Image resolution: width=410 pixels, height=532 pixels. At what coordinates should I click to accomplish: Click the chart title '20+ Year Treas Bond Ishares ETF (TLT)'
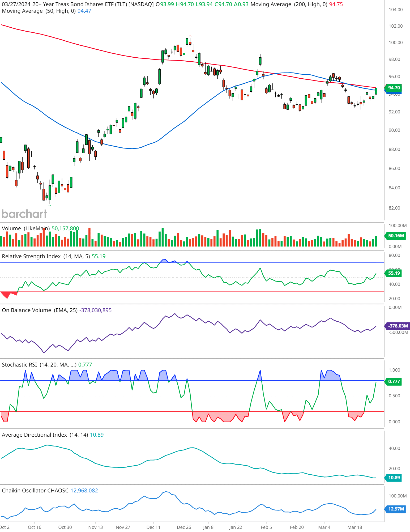click(80, 5)
